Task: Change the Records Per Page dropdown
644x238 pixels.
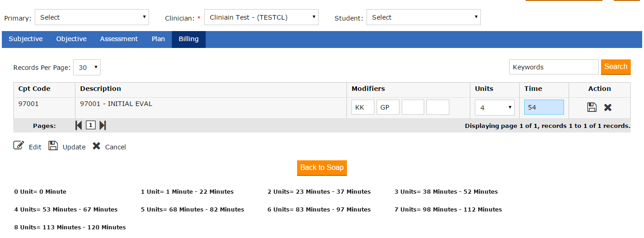Action: [x=86, y=68]
